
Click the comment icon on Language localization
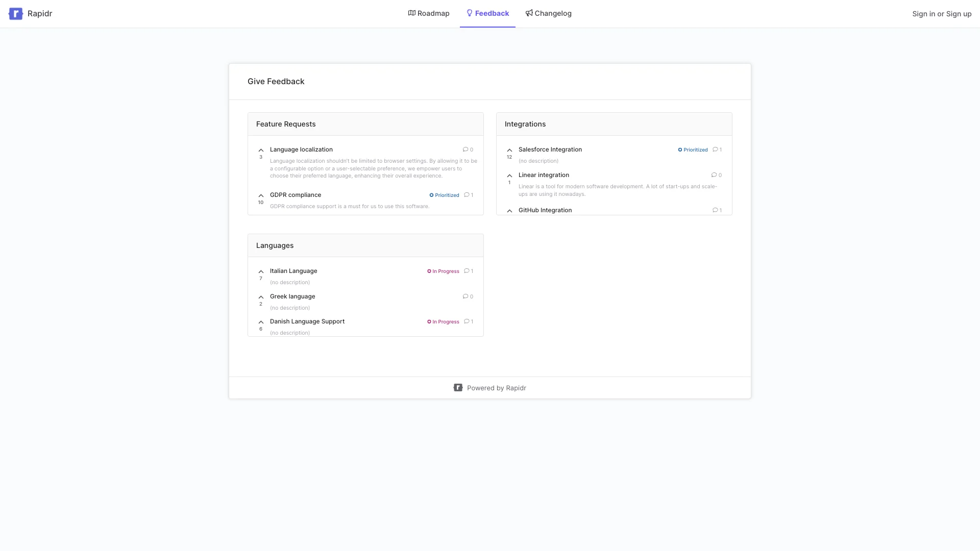coord(465,149)
